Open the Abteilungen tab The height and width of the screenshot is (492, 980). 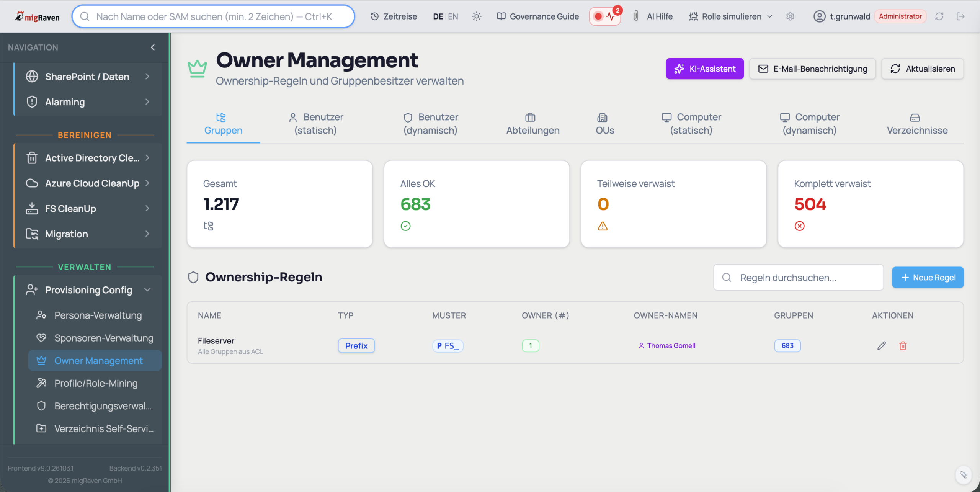(x=532, y=124)
